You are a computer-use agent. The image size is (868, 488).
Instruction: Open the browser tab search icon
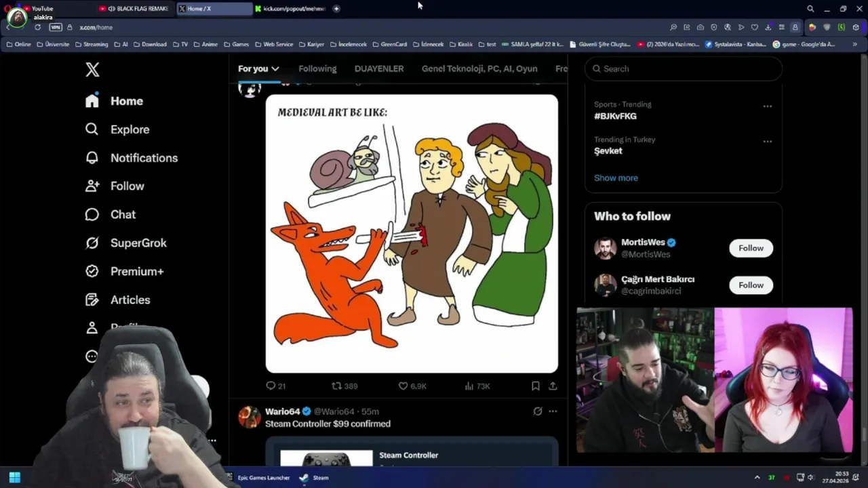click(810, 9)
